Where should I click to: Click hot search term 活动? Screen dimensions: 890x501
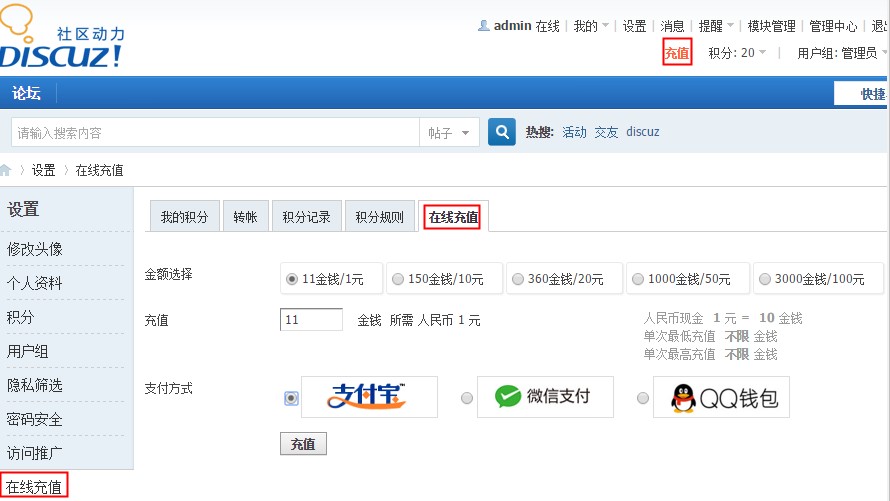click(574, 132)
